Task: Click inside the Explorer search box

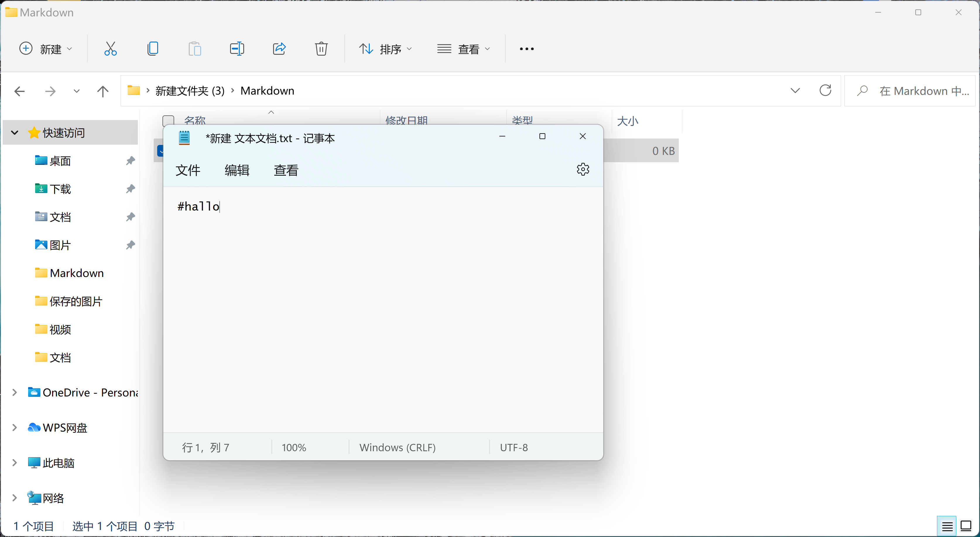Action: pyautogui.click(x=913, y=90)
